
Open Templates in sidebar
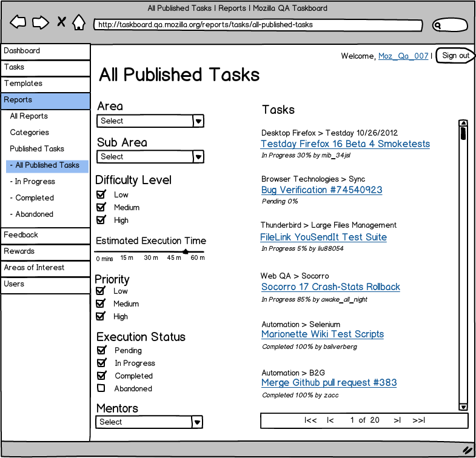pyautogui.click(x=45, y=84)
